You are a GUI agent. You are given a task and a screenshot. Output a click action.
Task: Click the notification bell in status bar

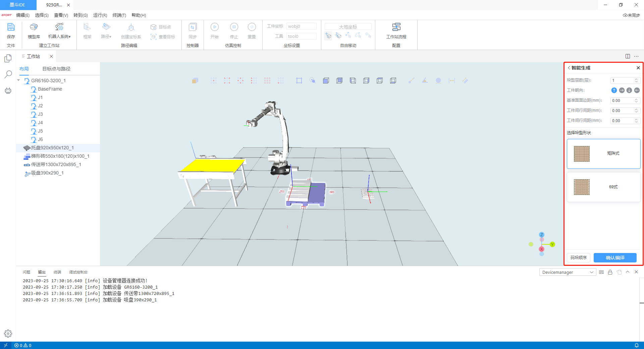(x=636, y=345)
